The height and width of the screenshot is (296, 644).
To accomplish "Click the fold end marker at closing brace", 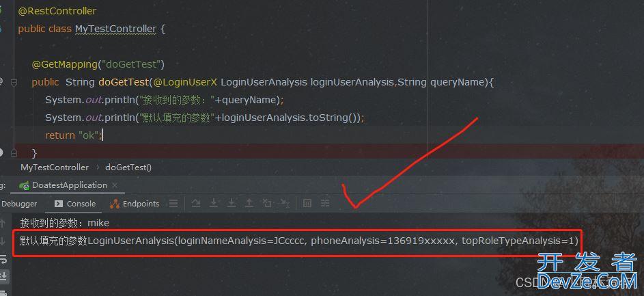I will click(14, 152).
